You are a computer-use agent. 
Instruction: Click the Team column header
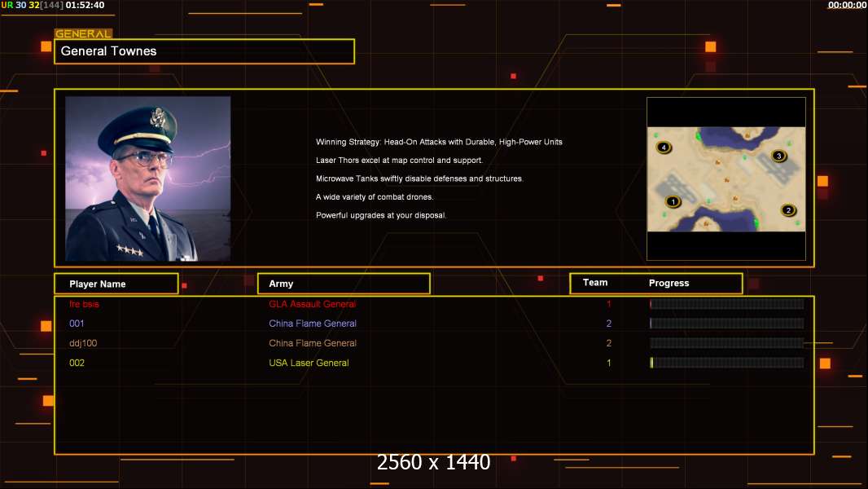[x=595, y=283]
